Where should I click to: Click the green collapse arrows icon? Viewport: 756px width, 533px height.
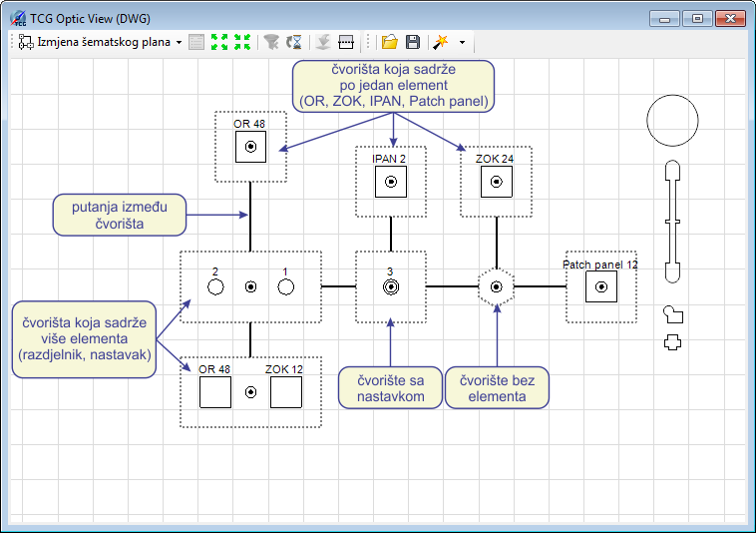coord(242,42)
